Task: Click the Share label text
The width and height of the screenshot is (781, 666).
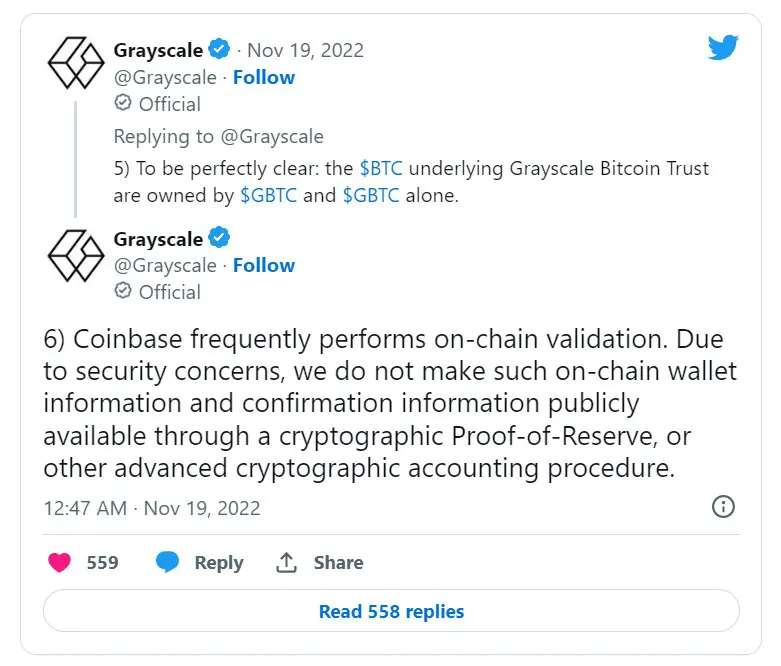Action: [338, 563]
